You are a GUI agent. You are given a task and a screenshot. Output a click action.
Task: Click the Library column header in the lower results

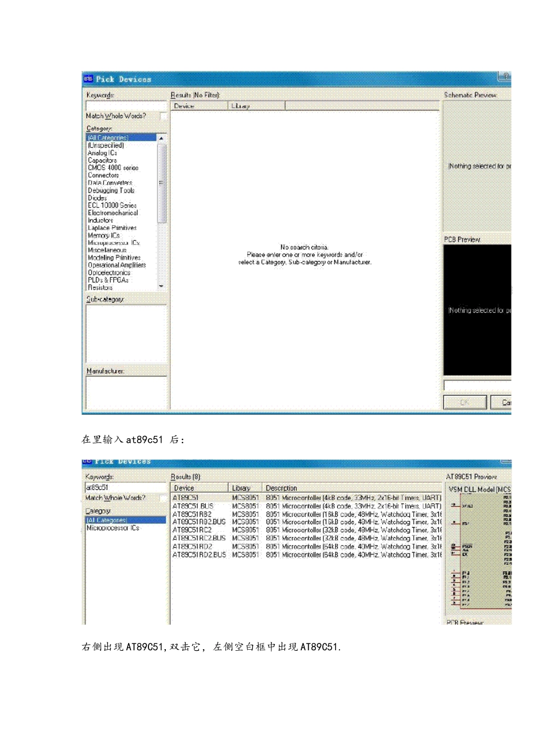(x=246, y=488)
